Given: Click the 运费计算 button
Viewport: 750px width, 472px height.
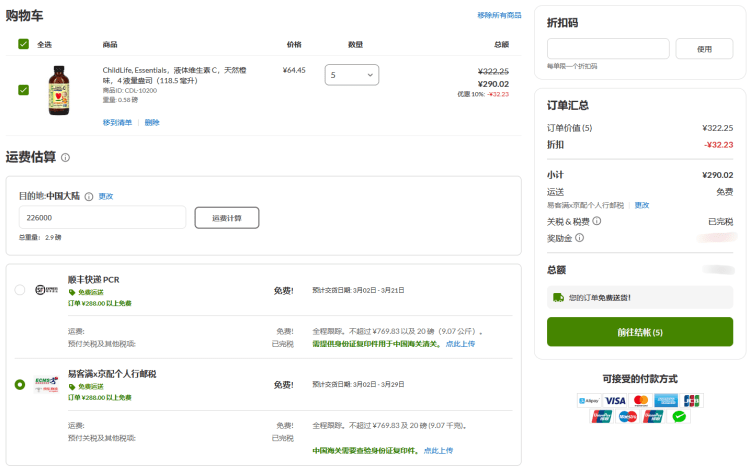Looking at the screenshot, I should coord(227,218).
